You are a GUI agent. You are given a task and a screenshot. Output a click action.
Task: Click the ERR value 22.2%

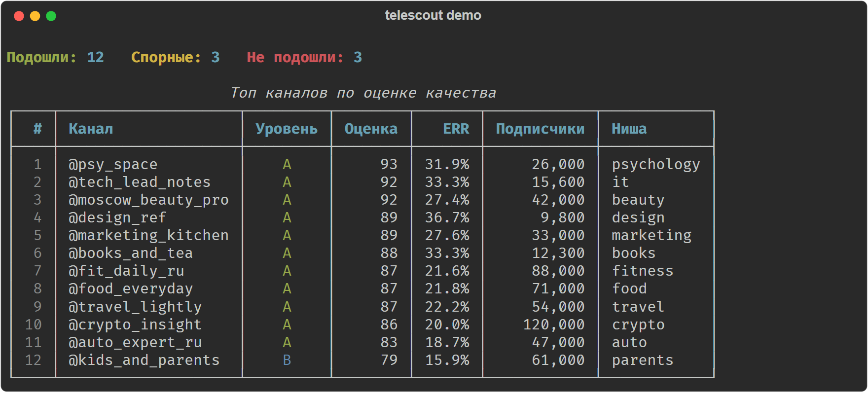[447, 307]
